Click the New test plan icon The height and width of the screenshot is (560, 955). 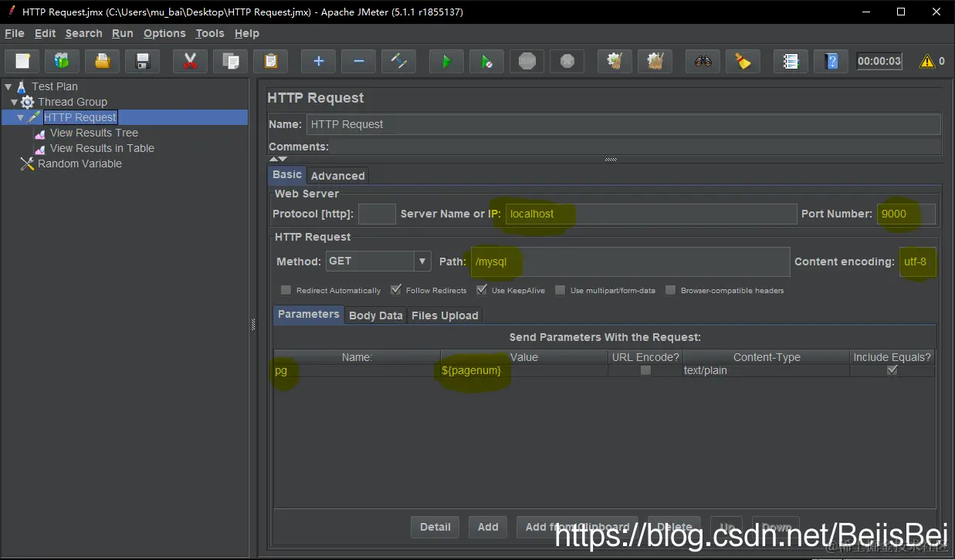click(23, 61)
